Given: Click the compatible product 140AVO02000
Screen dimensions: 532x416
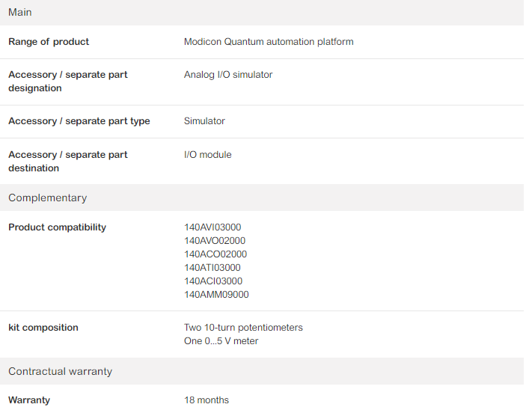Looking at the screenshot, I should [x=215, y=241].
